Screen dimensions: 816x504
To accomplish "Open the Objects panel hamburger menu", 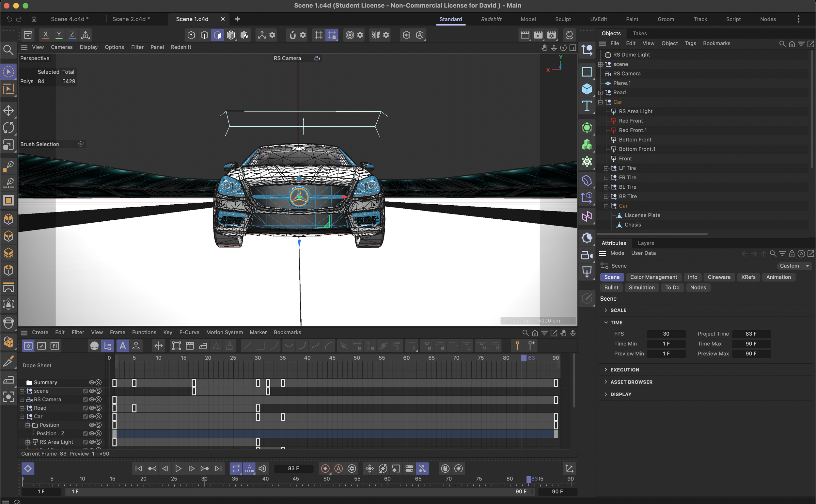I will pos(602,44).
